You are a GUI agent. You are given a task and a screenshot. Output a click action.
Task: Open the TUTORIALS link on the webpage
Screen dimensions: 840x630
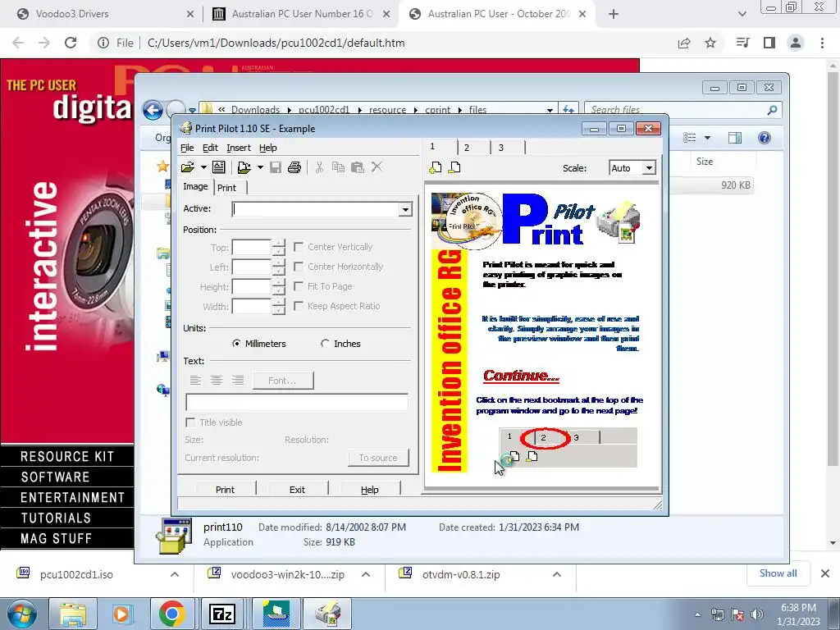[57, 518]
